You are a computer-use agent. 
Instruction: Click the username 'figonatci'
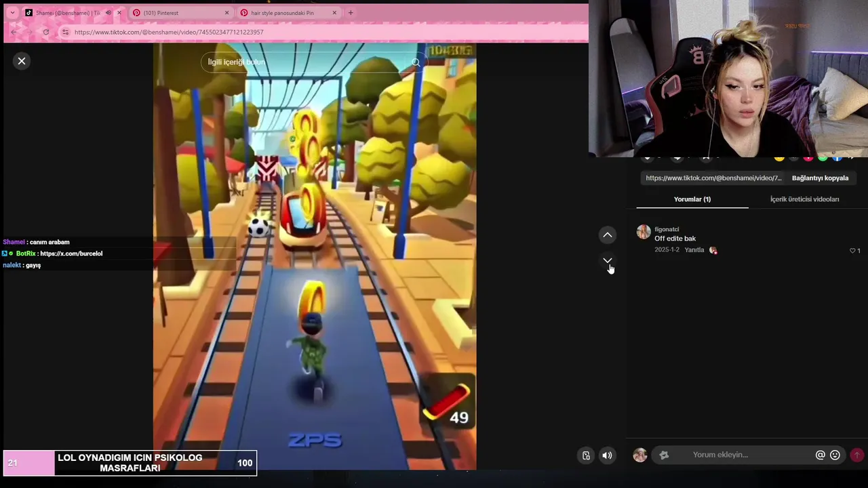(667, 229)
